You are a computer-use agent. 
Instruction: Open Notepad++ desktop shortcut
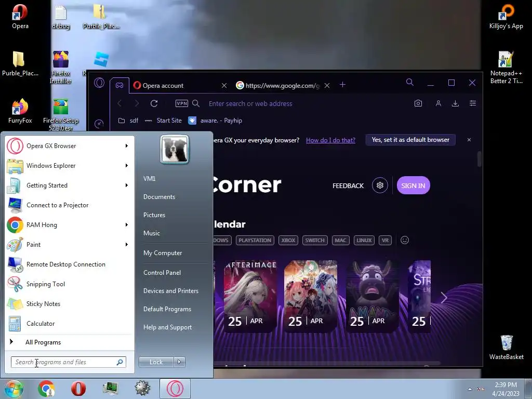click(506, 68)
